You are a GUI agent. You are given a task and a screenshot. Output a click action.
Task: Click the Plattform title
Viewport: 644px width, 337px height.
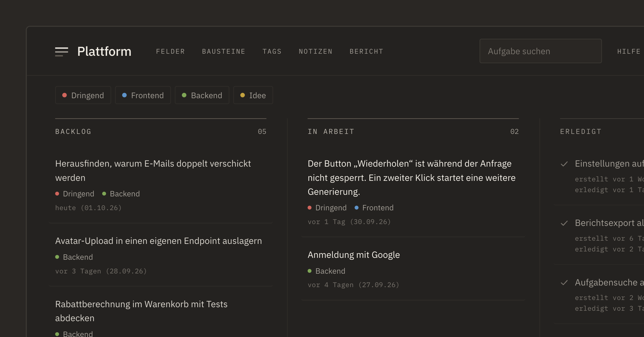[104, 52]
